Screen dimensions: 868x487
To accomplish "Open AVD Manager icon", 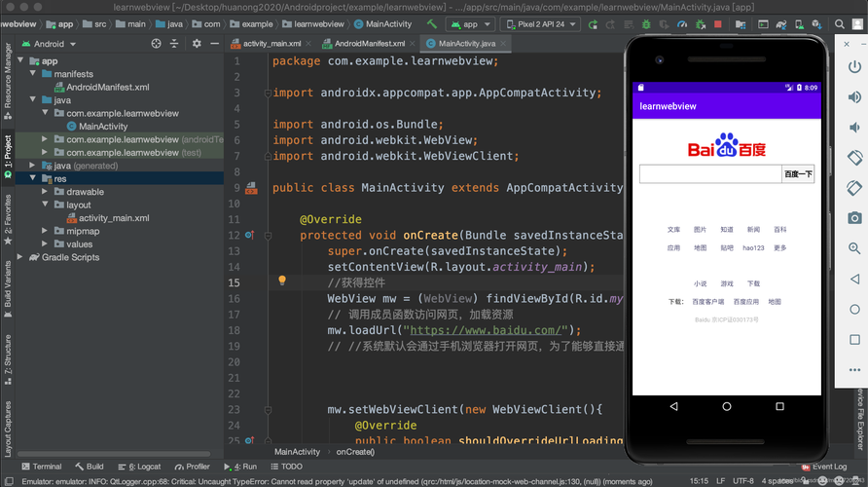I will [799, 24].
